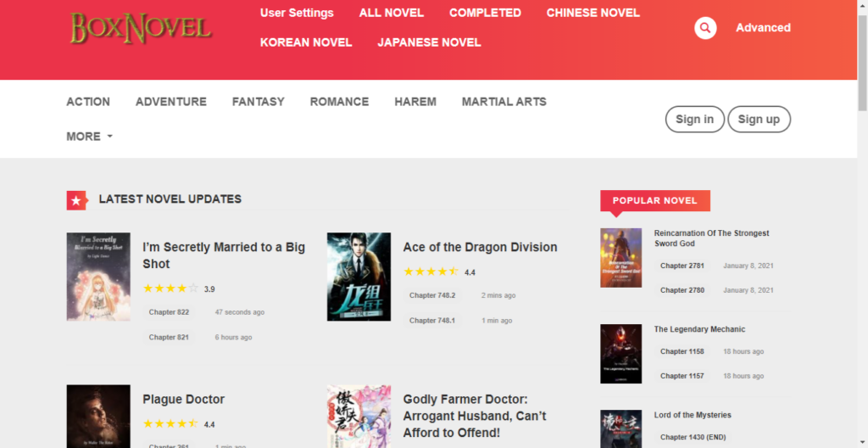868x448 pixels.
Task: Click '47 seconds ago' timestamp text
Action: point(240,312)
